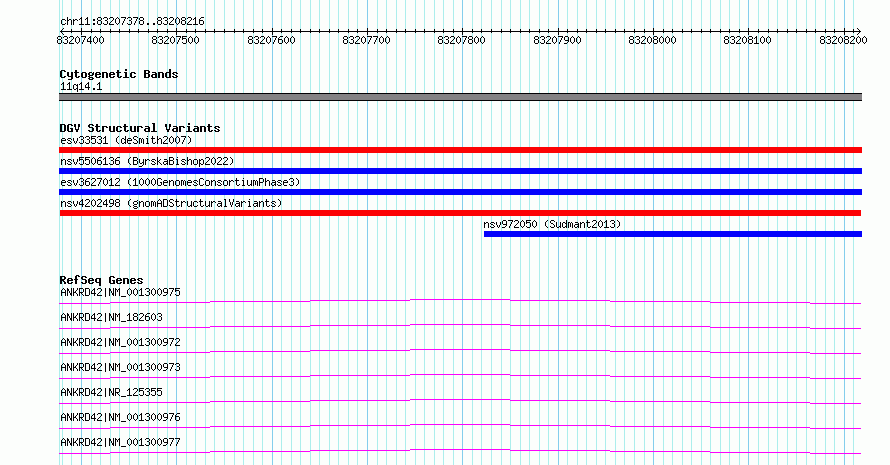Screen dimensions: 890x465
Task: Click ruler position 83207500
Action: (x=175, y=40)
